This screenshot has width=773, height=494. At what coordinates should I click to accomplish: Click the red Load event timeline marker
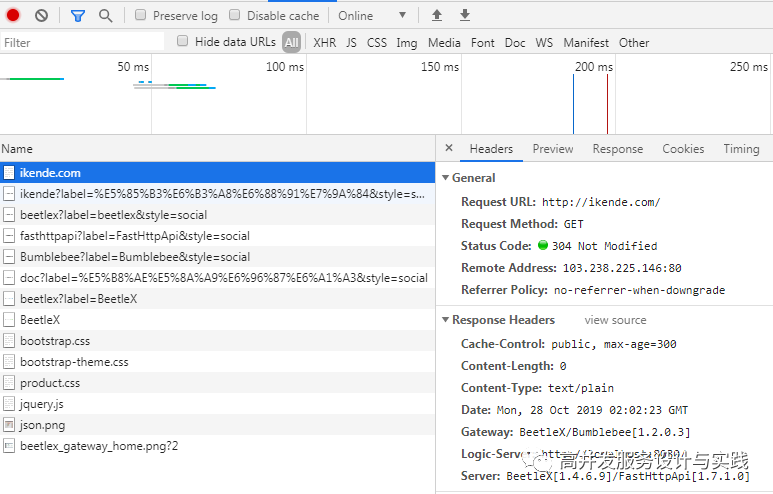[x=607, y=104]
